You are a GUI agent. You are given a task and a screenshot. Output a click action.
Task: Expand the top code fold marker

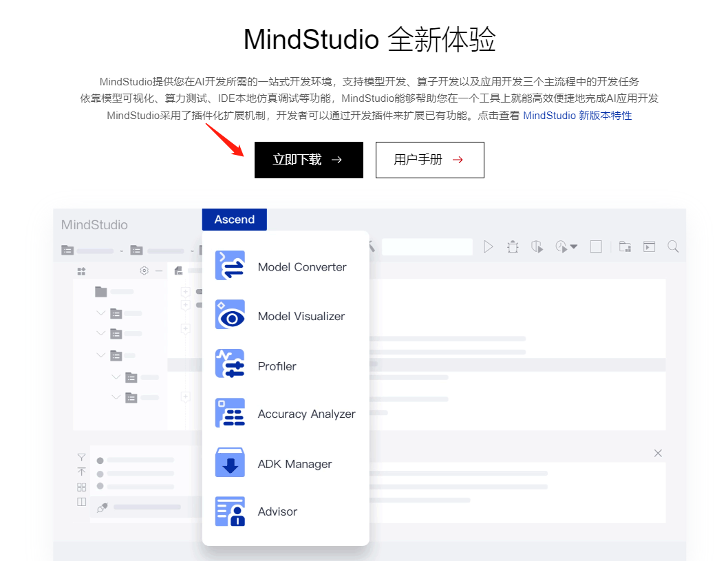pyautogui.click(x=185, y=292)
